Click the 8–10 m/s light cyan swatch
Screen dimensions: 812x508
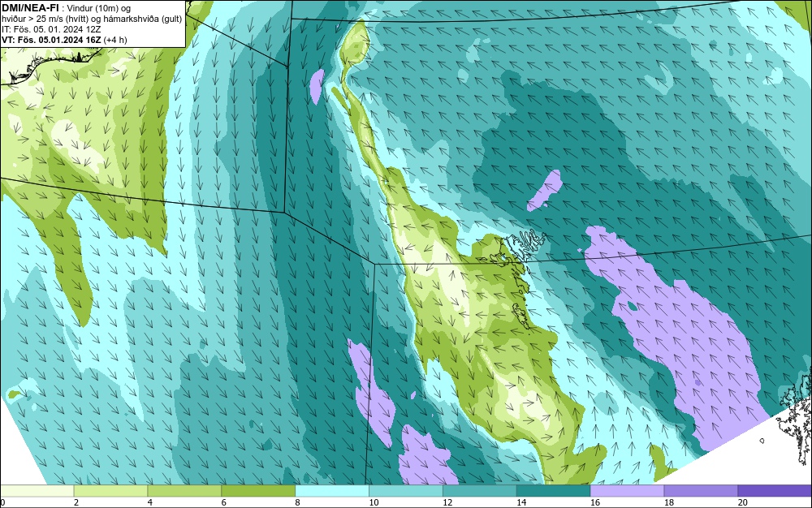tap(332, 490)
